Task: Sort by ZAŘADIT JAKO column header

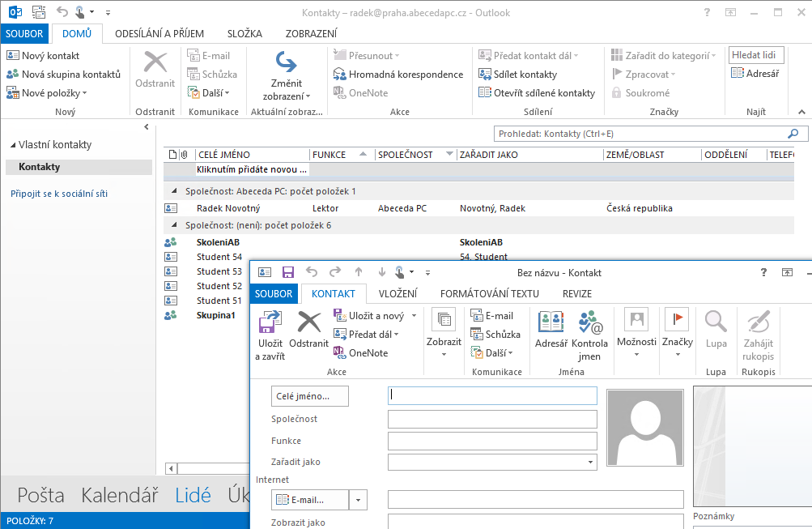Action: click(530, 155)
